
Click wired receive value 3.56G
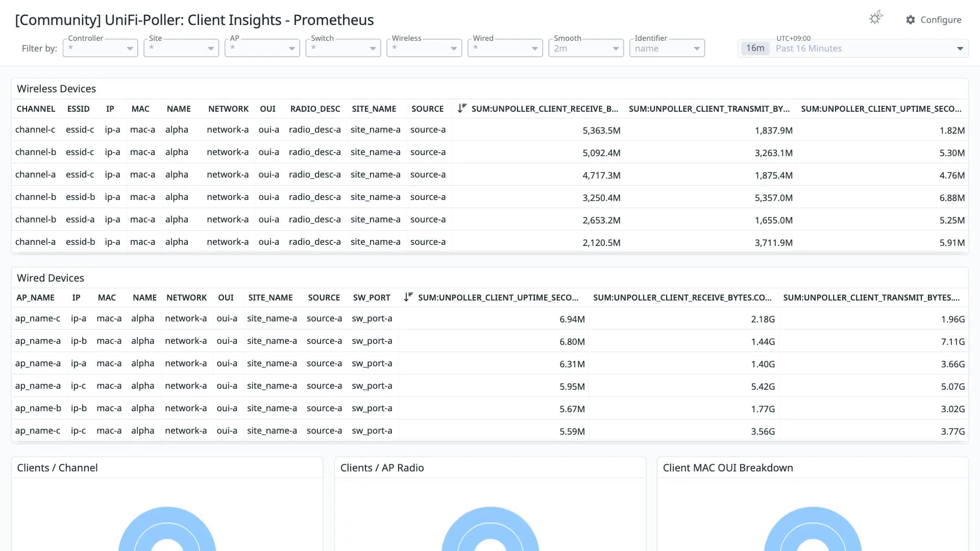point(763,432)
